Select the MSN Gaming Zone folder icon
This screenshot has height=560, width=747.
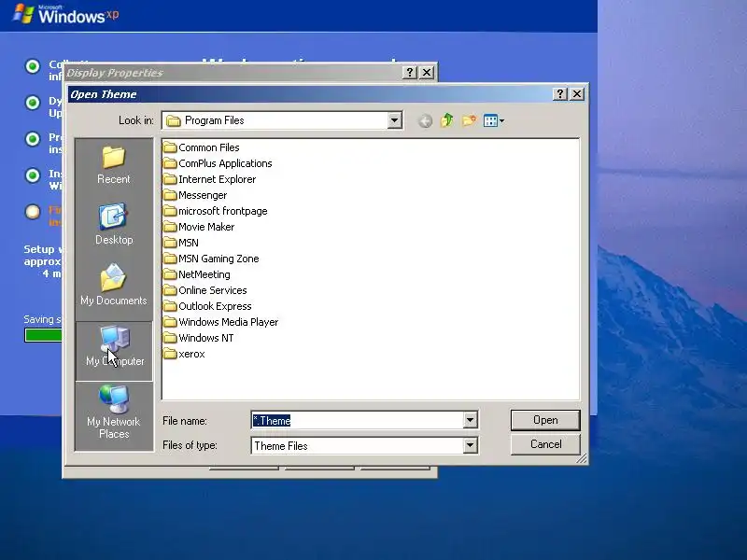point(170,259)
